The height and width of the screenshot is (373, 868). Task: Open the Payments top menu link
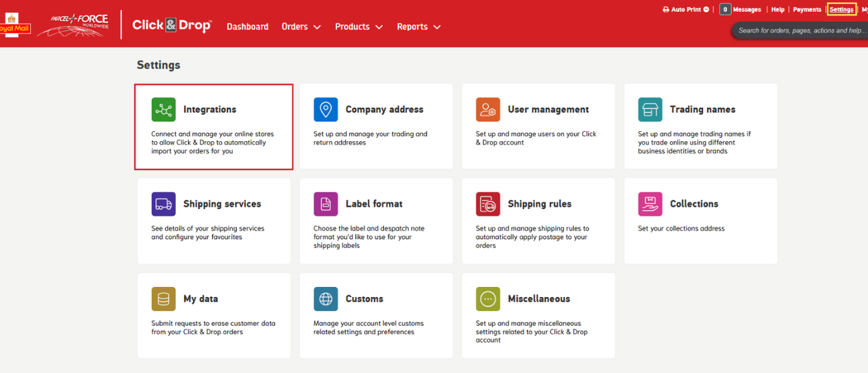(807, 10)
